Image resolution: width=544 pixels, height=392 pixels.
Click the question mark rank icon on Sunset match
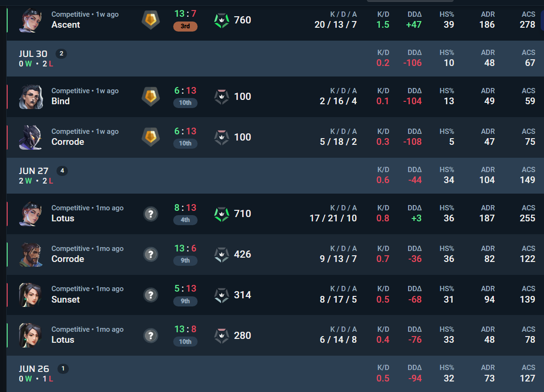[151, 295]
